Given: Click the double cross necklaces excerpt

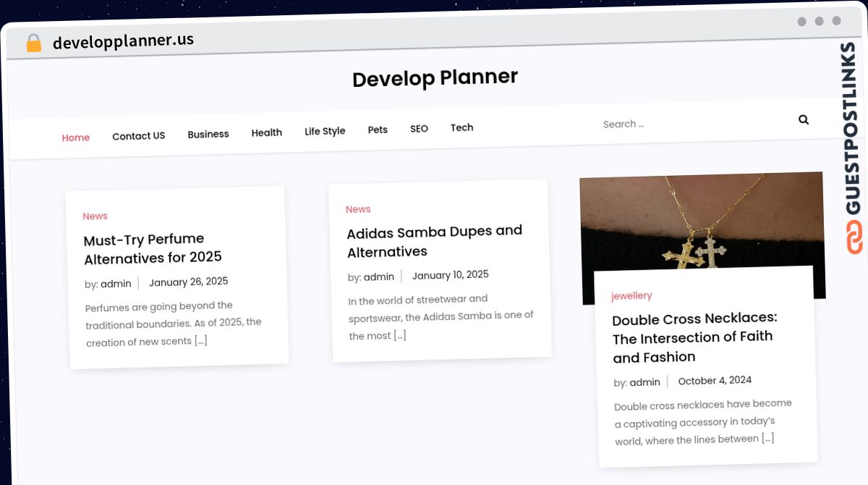Looking at the screenshot, I should click(704, 421).
